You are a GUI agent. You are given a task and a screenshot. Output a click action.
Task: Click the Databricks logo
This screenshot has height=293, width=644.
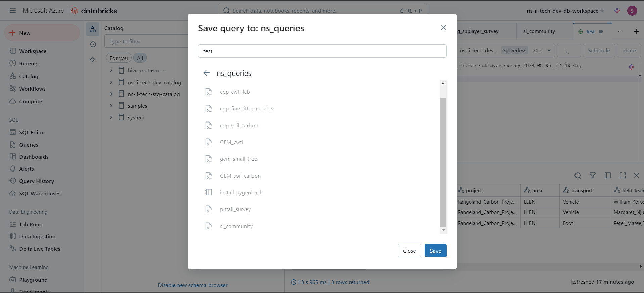[x=94, y=11]
